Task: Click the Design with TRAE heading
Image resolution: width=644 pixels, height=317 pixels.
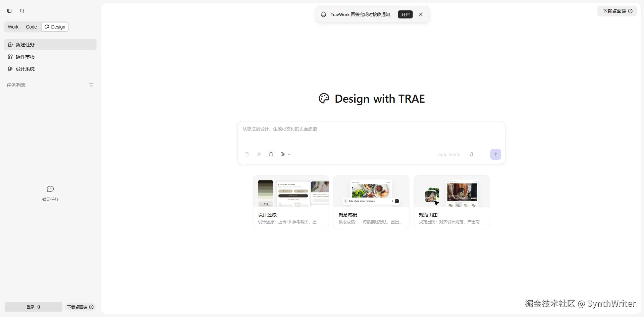Action: 380,99
